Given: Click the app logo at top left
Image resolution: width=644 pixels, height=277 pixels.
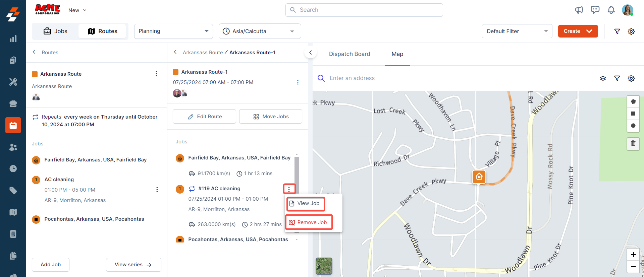Looking at the screenshot, I should point(13,14).
